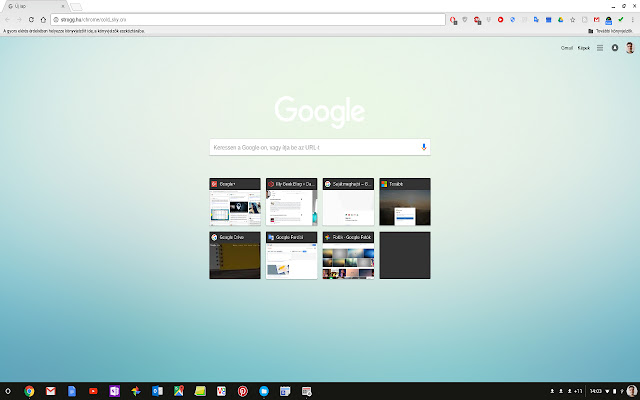640x400 pixels.
Task: Open the Google Drive most visited tile
Action: tap(235, 256)
